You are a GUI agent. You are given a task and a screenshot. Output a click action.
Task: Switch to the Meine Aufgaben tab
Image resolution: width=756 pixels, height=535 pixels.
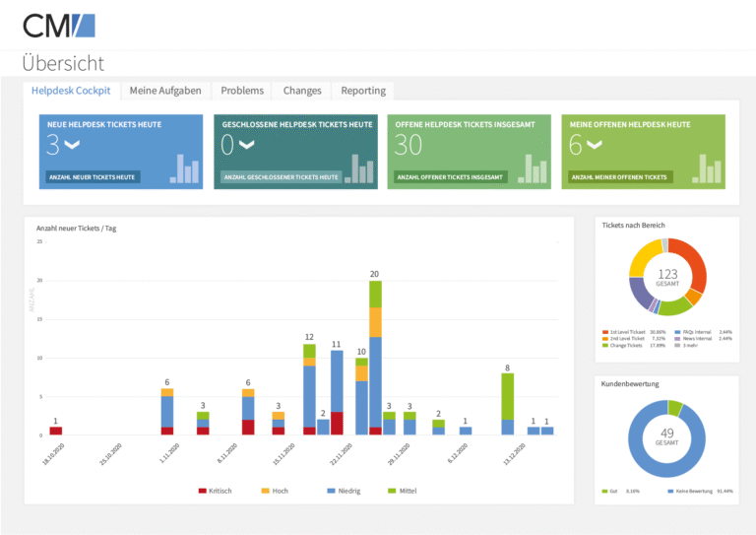[x=165, y=91]
